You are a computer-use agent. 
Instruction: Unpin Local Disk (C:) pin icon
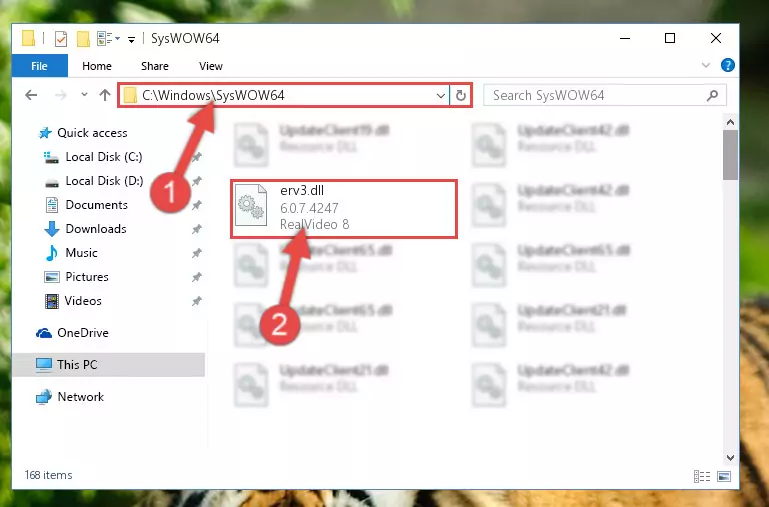point(197,157)
